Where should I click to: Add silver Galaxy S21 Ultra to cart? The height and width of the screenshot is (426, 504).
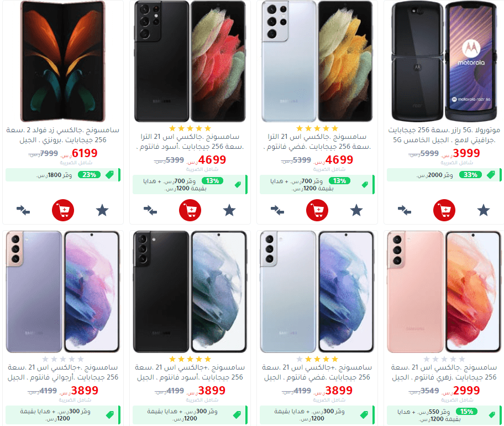click(x=317, y=210)
